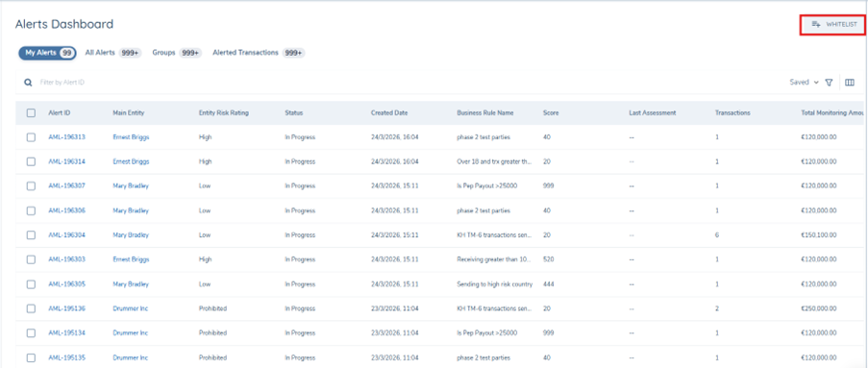Expand the Saved filters dropdown
868x368 pixels.
click(x=805, y=83)
